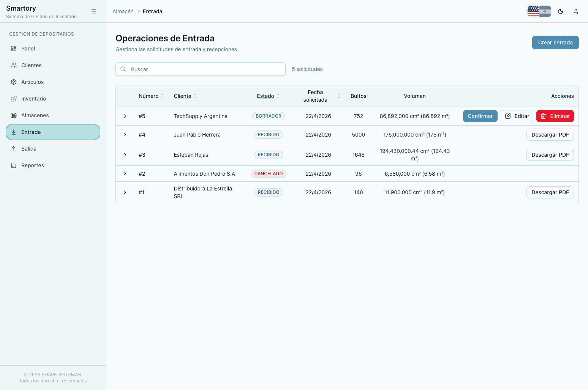This screenshot has height=390, width=588.
Task: Open the Reportes chart icon
Action: point(14,165)
